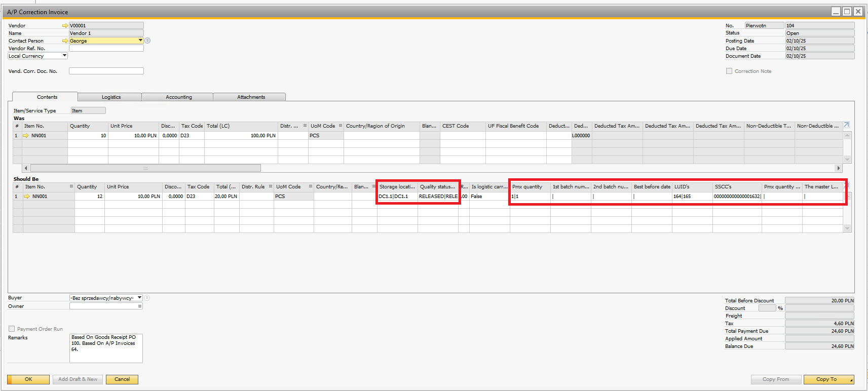Switch to the Accounting tab
Image resolution: width=868 pixels, height=391 pixels.
tap(178, 97)
